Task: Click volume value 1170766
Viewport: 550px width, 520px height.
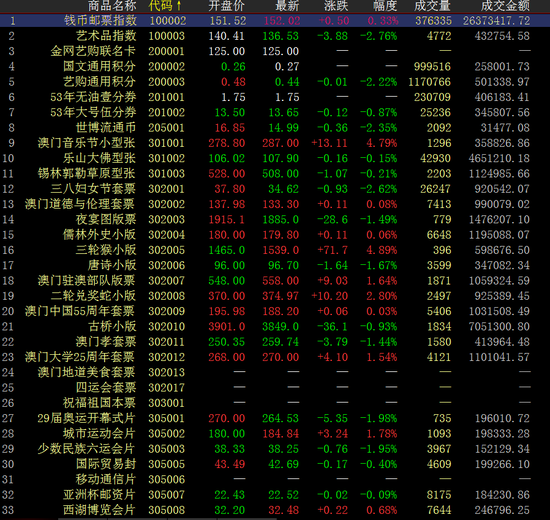Action: pyautogui.click(x=429, y=82)
